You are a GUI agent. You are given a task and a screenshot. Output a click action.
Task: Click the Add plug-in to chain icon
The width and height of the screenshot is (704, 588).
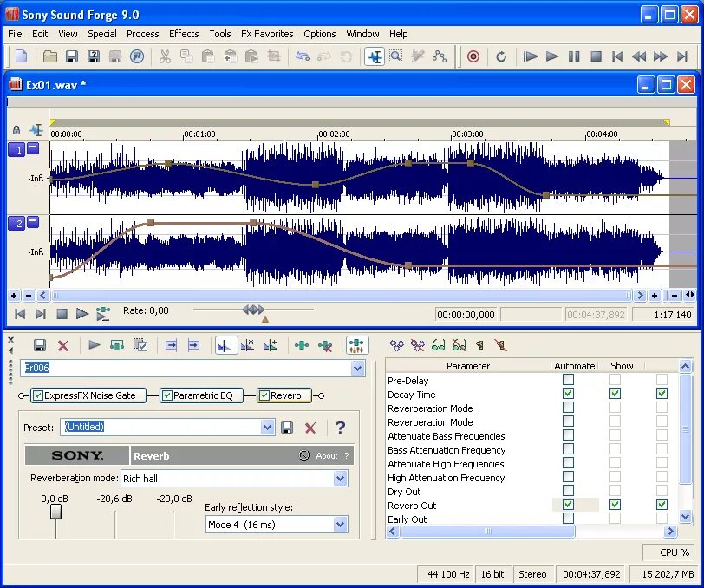[301, 345]
